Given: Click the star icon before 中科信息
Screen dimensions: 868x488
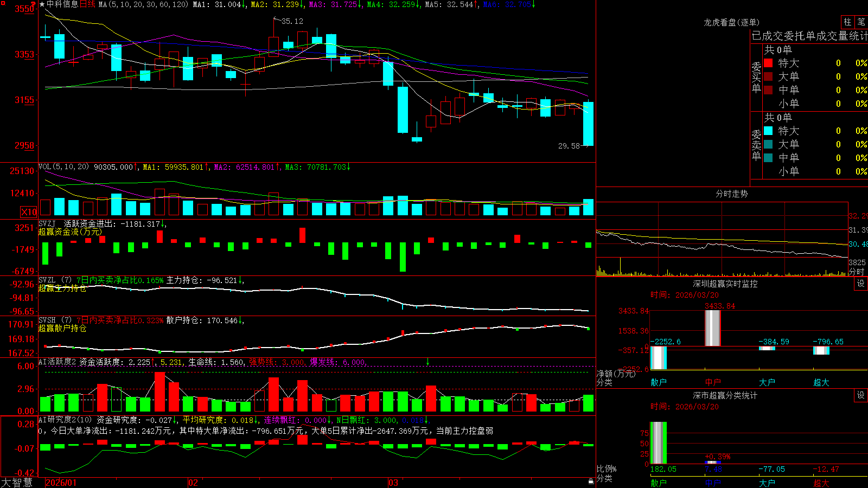Looking at the screenshot, I should click(42, 4).
